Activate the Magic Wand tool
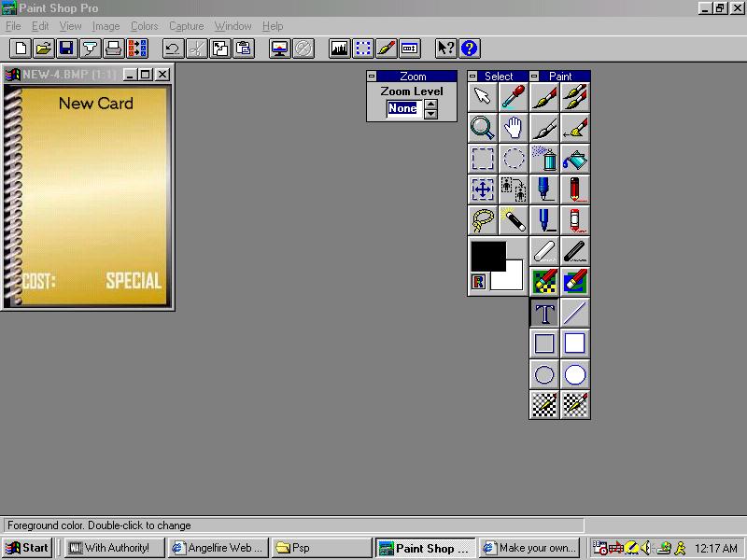The image size is (747, 560). [x=513, y=220]
